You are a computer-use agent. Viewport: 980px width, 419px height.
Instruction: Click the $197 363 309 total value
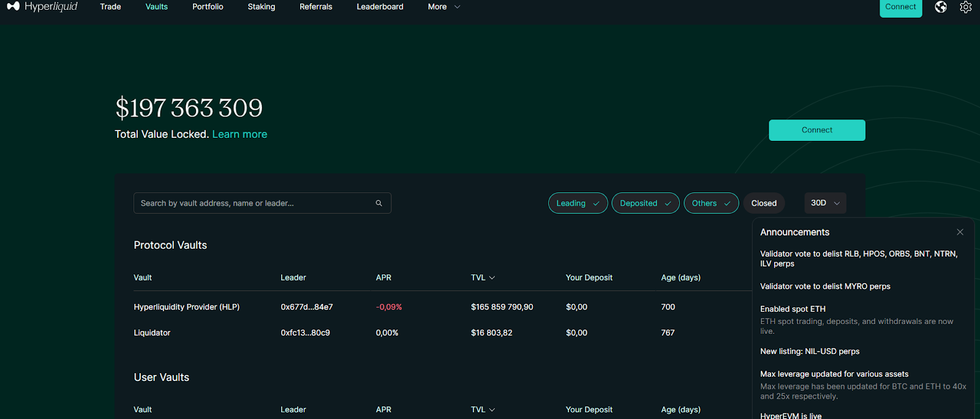pos(189,108)
